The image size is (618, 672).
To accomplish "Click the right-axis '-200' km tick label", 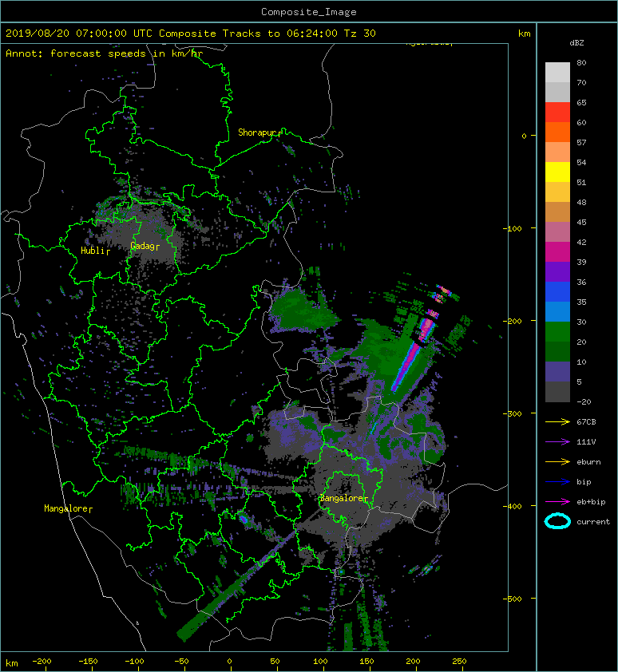I will coord(513,321).
